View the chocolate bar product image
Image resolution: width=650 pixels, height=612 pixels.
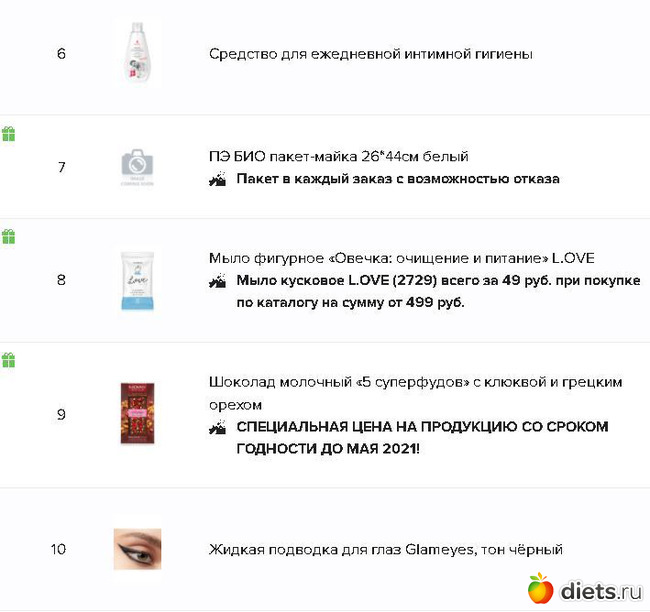(x=137, y=413)
